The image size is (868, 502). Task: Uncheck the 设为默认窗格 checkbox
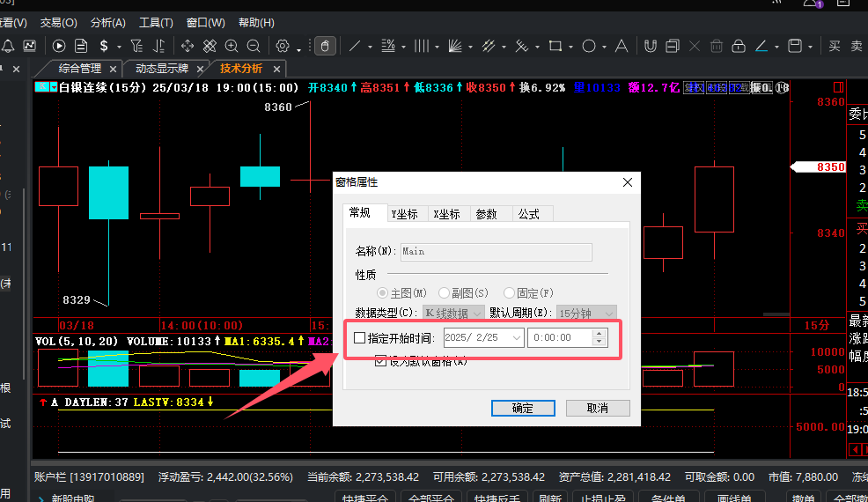(381, 360)
